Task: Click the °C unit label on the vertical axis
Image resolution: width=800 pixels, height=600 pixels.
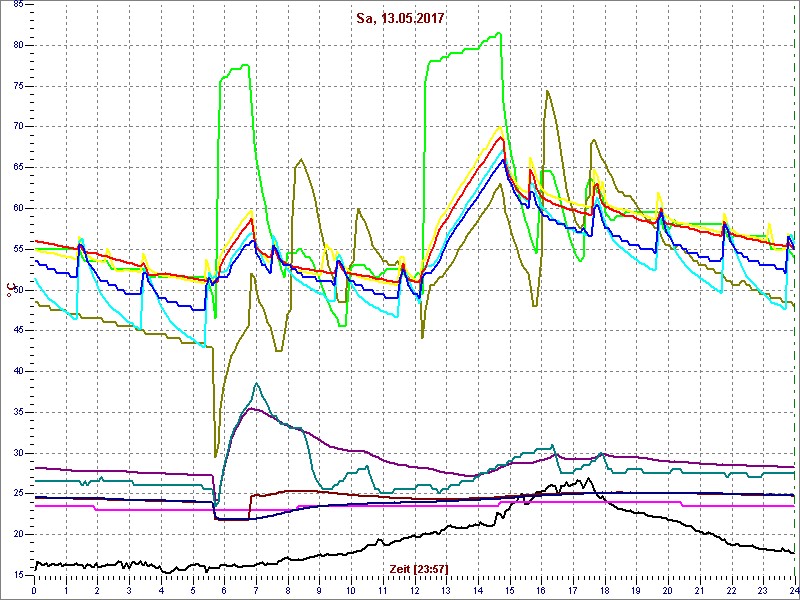Action: coord(10,292)
